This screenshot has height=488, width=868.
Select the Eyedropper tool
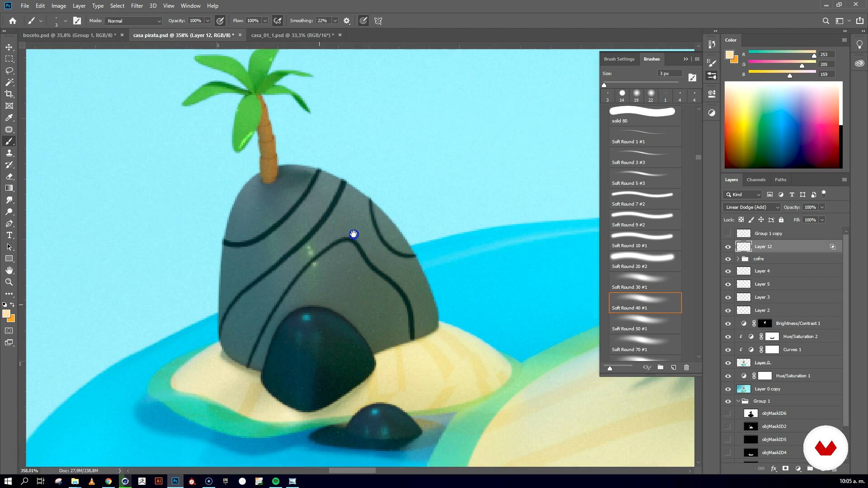point(9,117)
